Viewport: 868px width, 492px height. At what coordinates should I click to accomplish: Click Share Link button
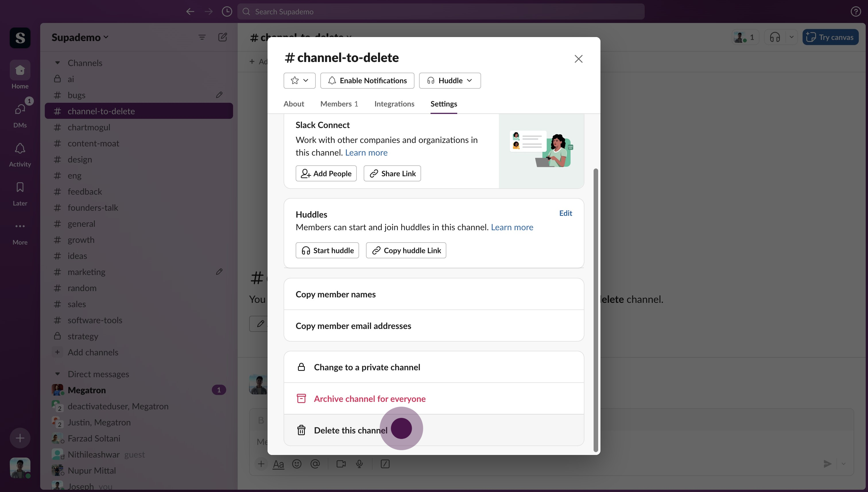[392, 173]
